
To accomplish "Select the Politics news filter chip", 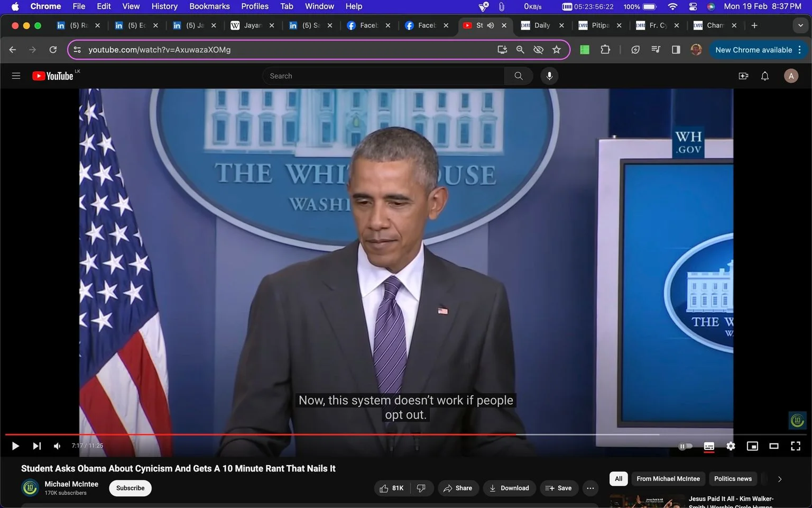I will (733, 479).
